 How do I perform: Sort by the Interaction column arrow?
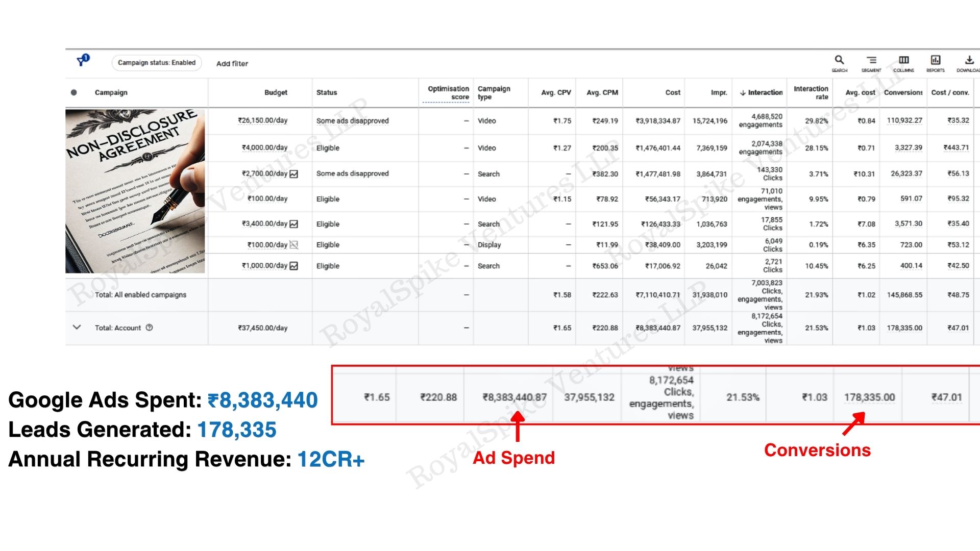click(743, 93)
